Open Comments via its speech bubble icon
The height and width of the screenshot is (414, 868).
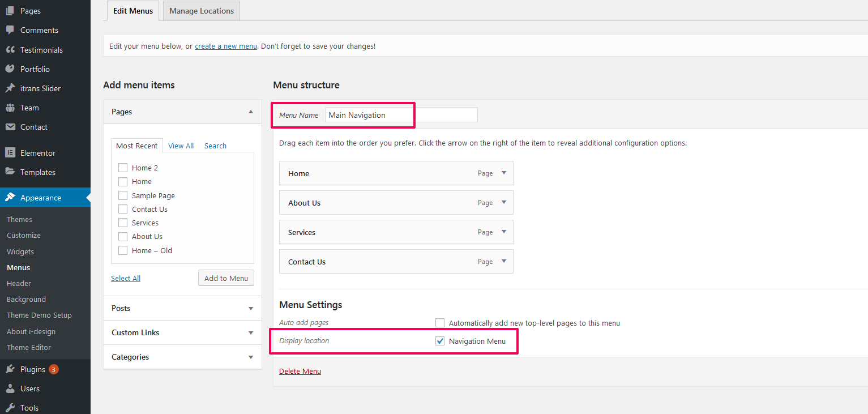(x=10, y=30)
